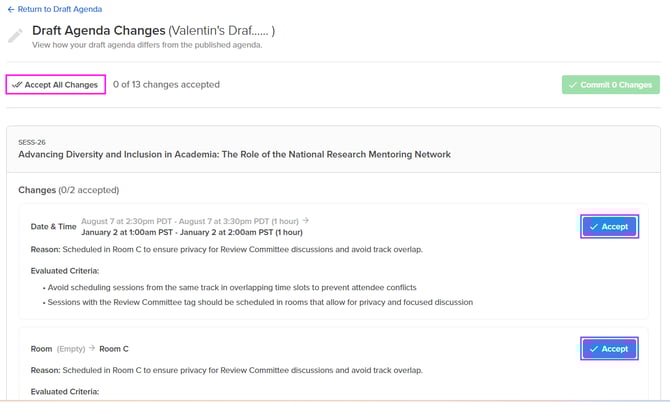Click the Room C new value
The image size is (670, 402).
point(114,349)
